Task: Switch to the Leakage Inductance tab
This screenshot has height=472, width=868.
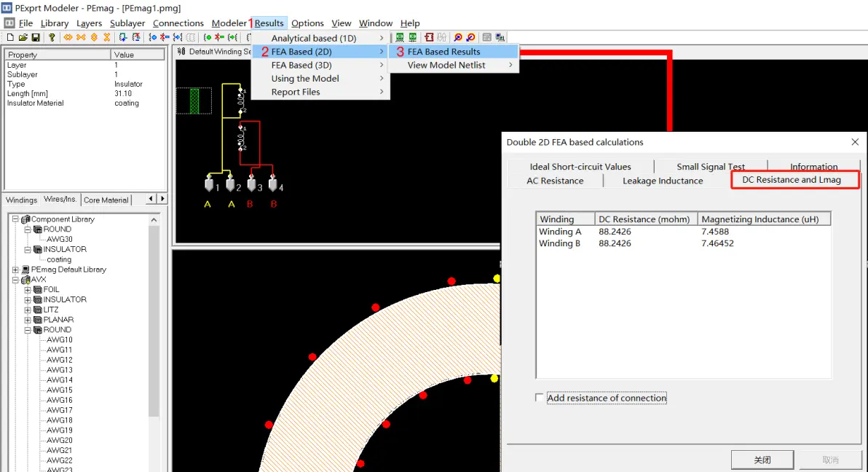Action: pyautogui.click(x=662, y=181)
